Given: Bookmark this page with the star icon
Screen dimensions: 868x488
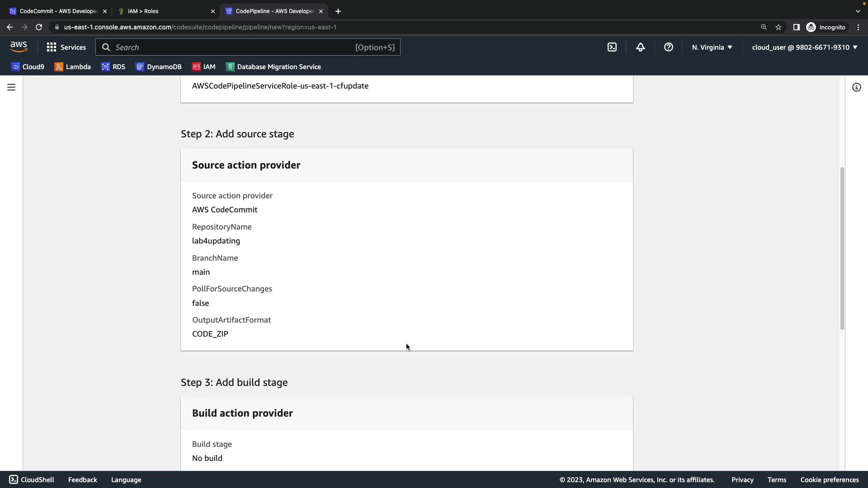Looking at the screenshot, I should (778, 27).
